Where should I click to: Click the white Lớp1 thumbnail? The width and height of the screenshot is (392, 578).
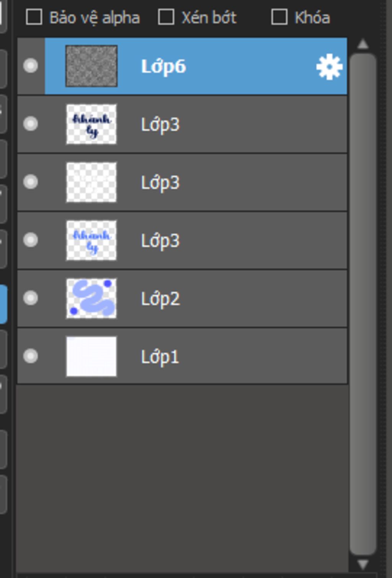[x=91, y=356]
